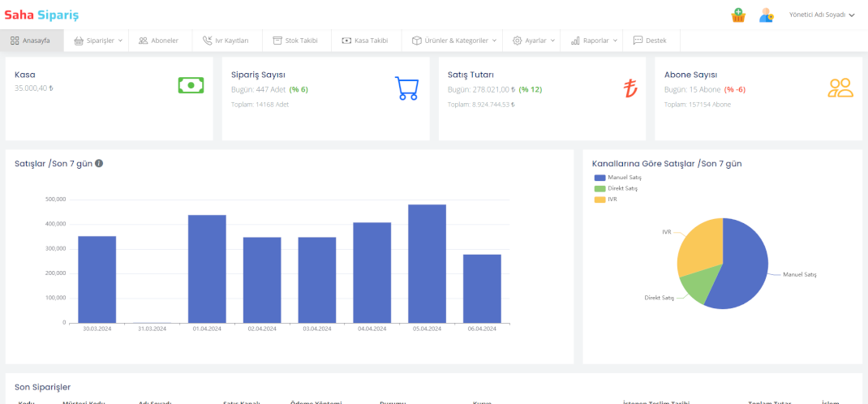Image resolution: width=868 pixels, height=404 pixels.
Task: Click the Raporlar bar-chart icon
Action: coord(575,41)
